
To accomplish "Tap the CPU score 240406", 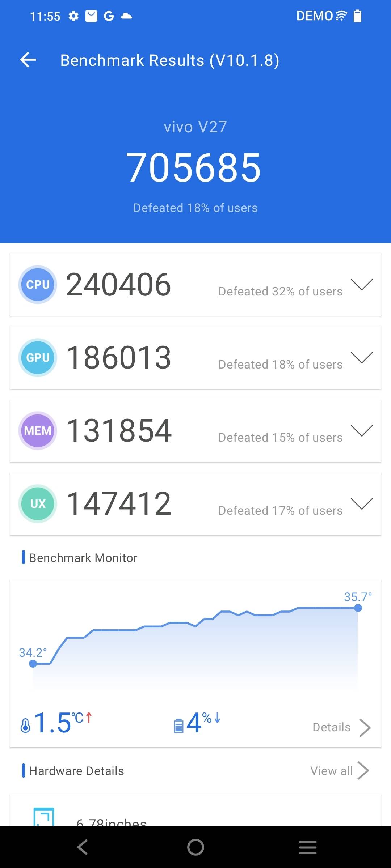I will 118,285.
